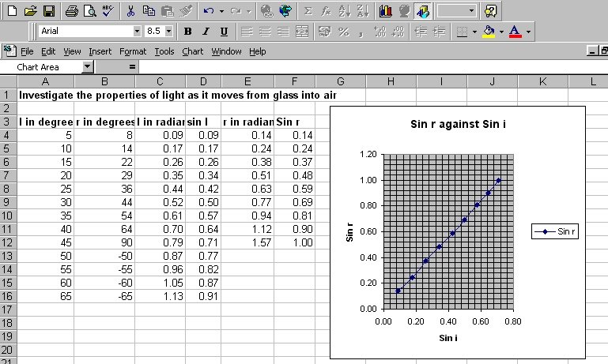Click the Undo arrow icon

pos(208,11)
